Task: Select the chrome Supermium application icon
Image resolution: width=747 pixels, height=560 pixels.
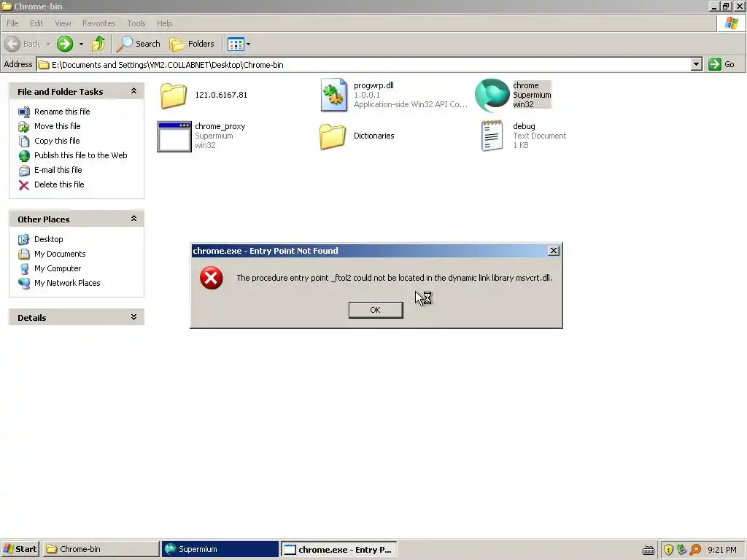Action: 492,96
